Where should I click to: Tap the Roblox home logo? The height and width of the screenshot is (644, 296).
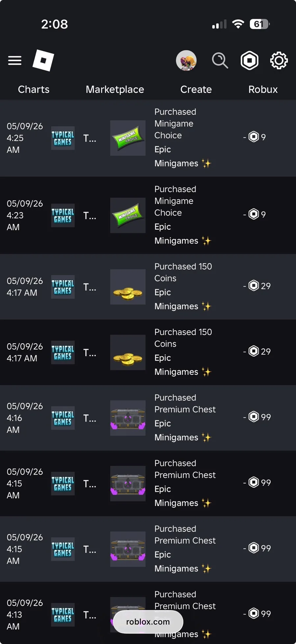coord(43,61)
